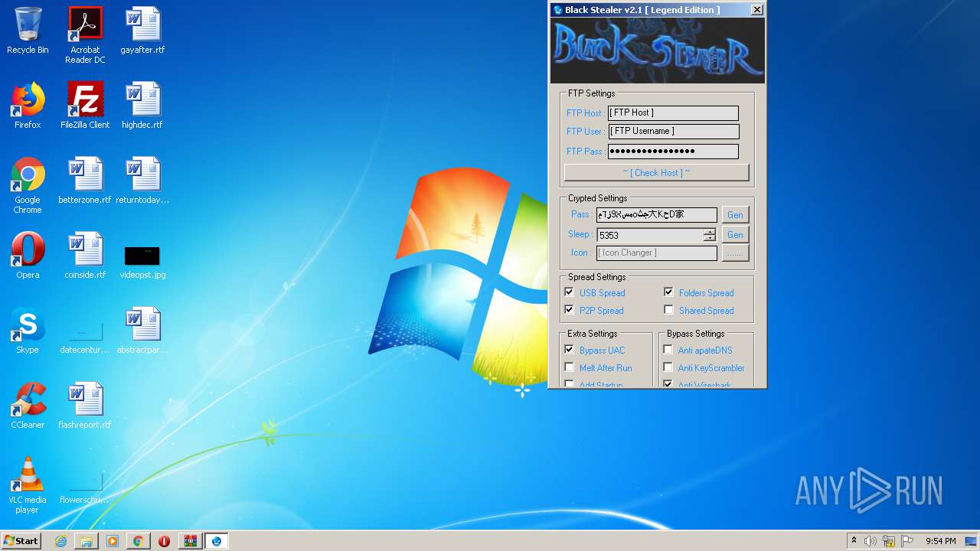Open the Recycle Bin desktop icon
Viewport: 980px width, 551px height.
click(x=28, y=31)
